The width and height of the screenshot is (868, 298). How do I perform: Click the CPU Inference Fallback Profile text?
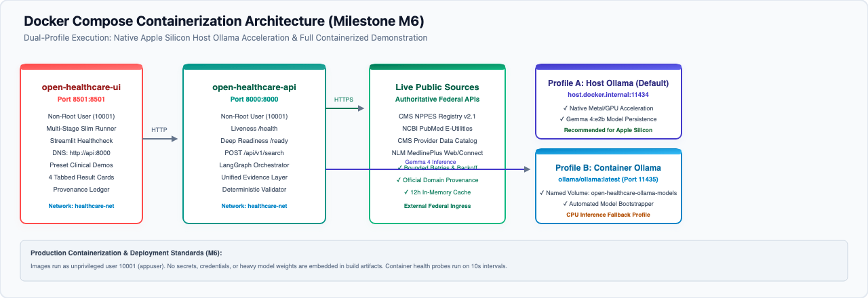pos(608,215)
